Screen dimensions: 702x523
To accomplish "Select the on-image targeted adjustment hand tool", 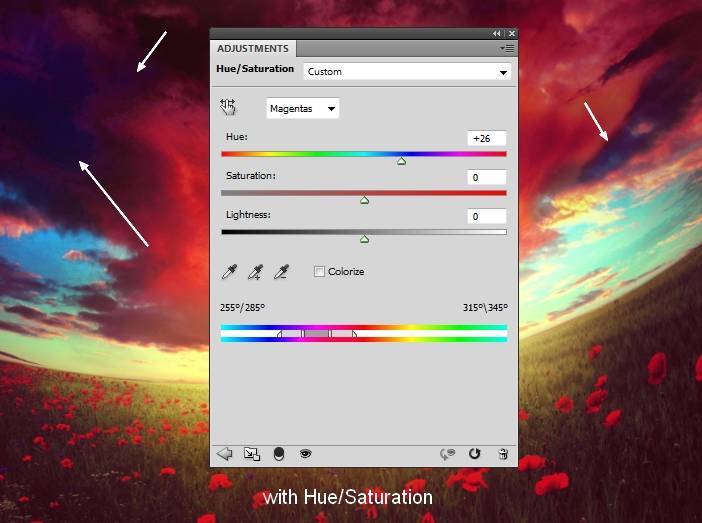I will 228,107.
